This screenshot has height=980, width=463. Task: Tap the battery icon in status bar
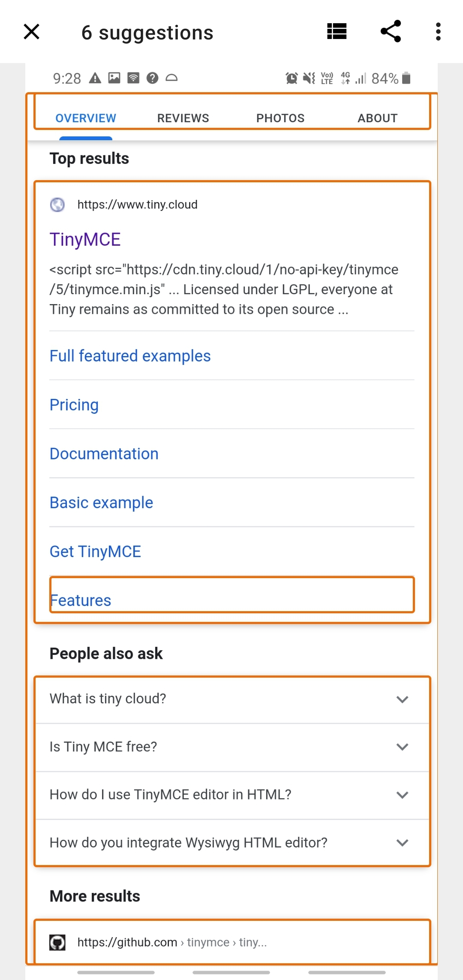[406, 78]
